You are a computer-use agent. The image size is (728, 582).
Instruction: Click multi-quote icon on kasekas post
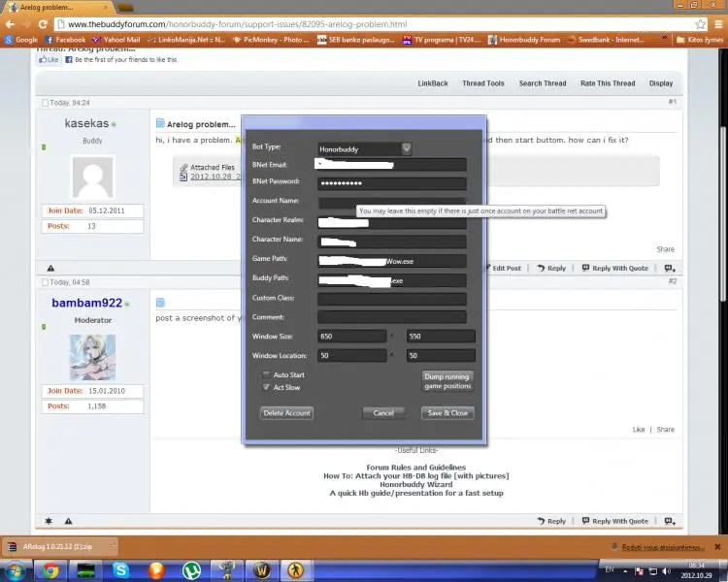(670, 269)
